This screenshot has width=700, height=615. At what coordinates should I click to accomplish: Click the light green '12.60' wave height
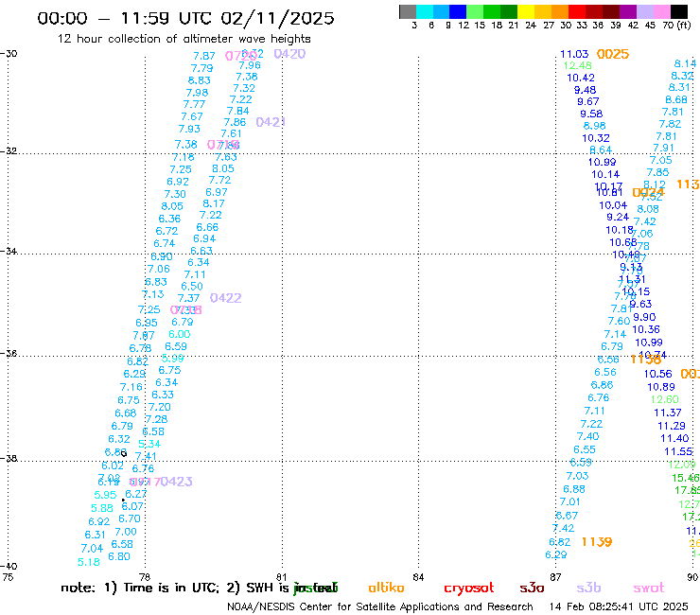[x=664, y=399]
